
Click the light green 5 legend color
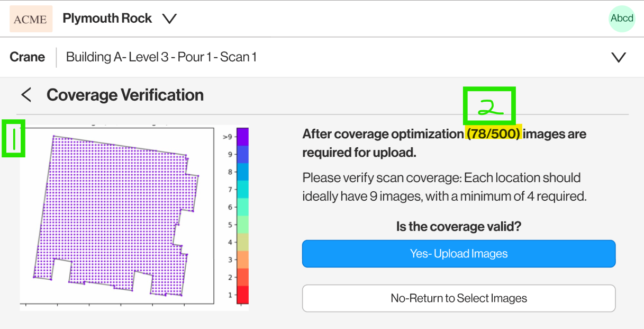242,225
